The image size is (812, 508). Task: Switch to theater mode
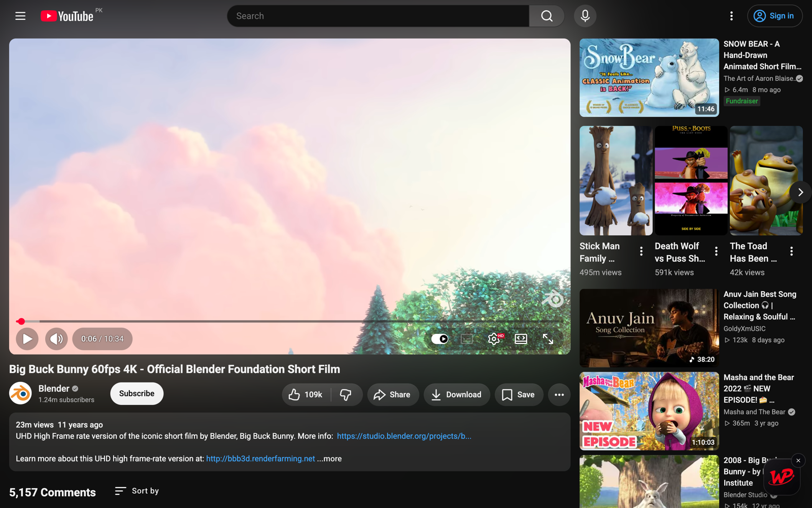pyautogui.click(x=521, y=339)
